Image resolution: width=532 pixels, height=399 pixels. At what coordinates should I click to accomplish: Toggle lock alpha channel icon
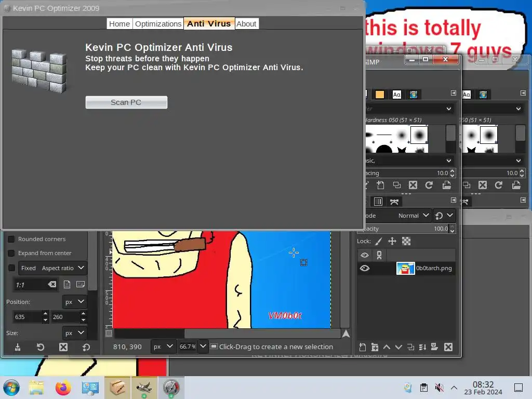(x=406, y=241)
